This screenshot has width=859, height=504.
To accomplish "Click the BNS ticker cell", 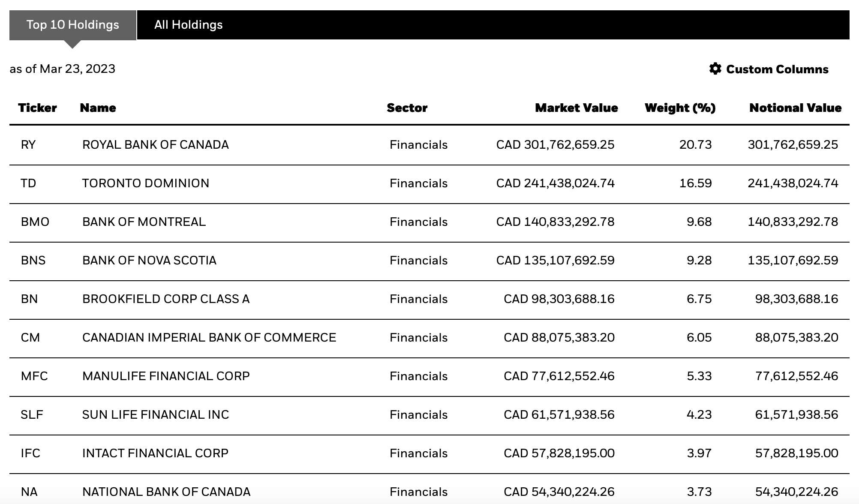I will 33,261.
